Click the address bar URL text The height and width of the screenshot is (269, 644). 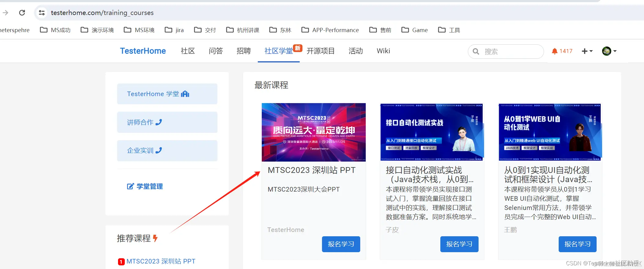coord(102,13)
